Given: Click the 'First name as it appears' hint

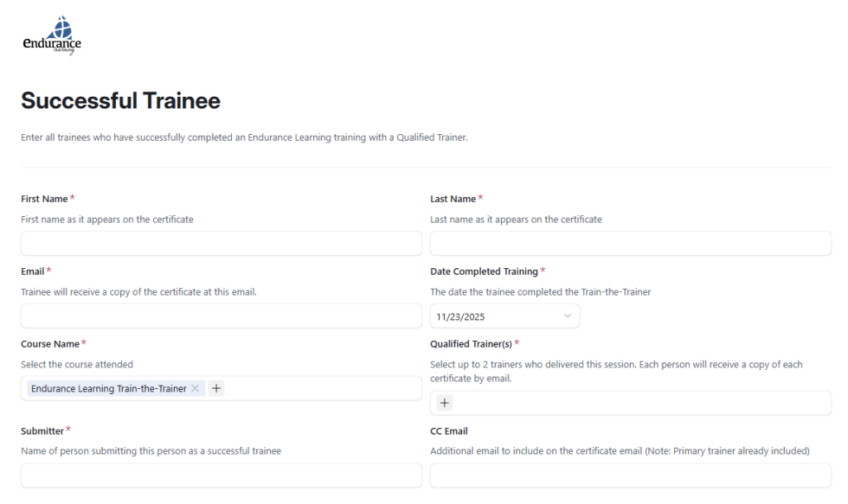Looking at the screenshot, I should click(x=107, y=219).
